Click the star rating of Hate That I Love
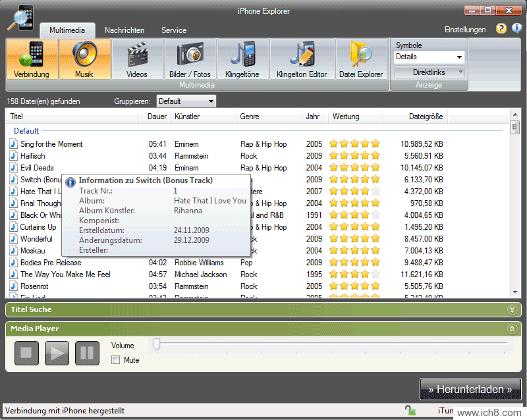The height and width of the screenshot is (420, 527). tap(354, 191)
